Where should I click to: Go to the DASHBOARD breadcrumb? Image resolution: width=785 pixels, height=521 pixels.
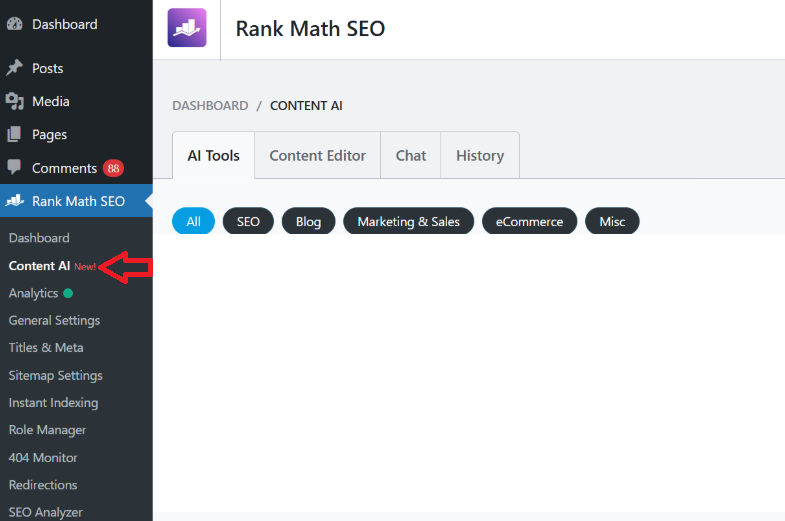click(210, 106)
